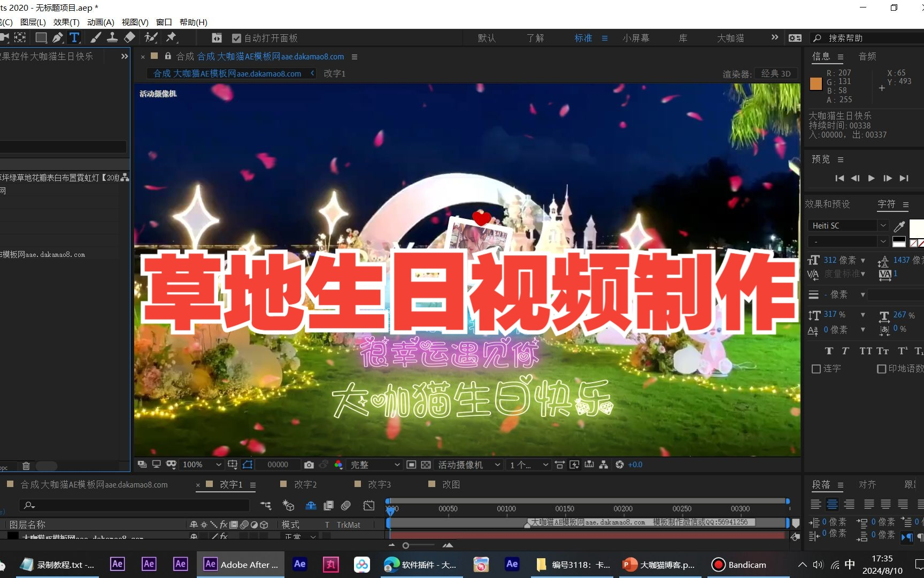
Task: Switch to the 音频 panel tab
Action: (x=867, y=56)
